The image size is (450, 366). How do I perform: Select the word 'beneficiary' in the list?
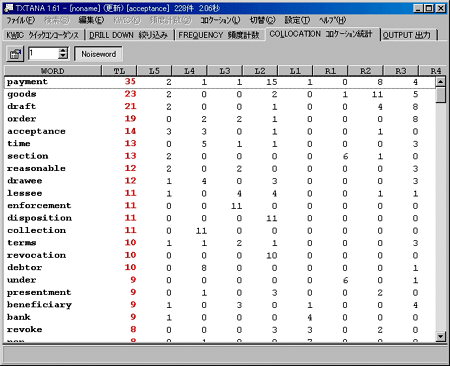[x=39, y=305]
